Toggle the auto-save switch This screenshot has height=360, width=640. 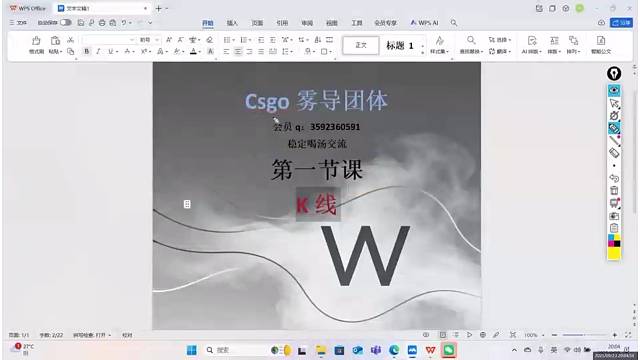coord(66,23)
